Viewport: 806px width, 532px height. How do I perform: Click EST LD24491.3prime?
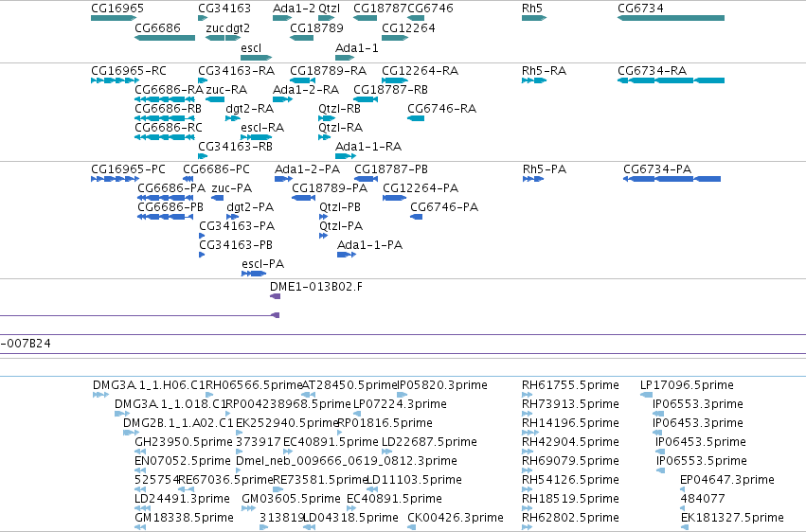coord(183,499)
